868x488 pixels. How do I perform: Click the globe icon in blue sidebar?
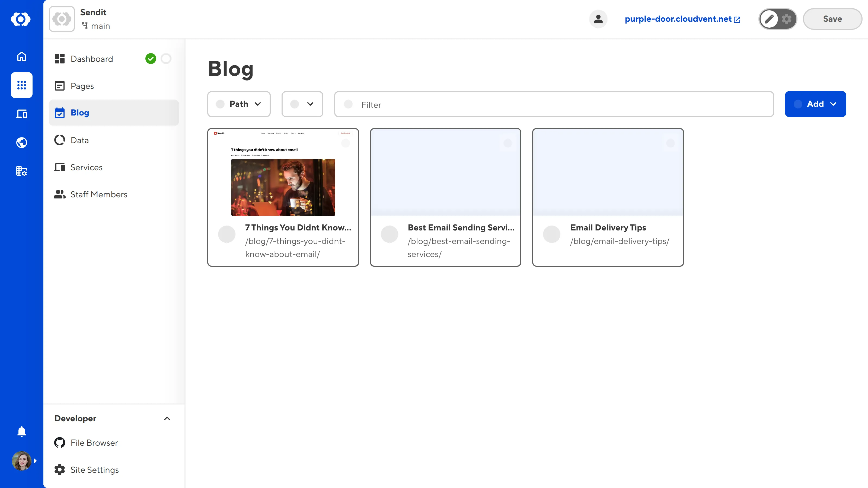(x=21, y=142)
